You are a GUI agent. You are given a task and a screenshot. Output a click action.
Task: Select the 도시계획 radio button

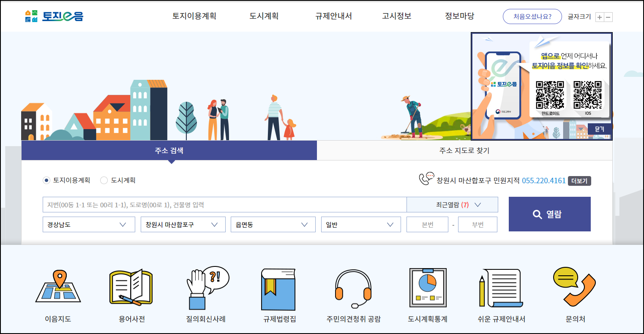pyautogui.click(x=104, y=180)
